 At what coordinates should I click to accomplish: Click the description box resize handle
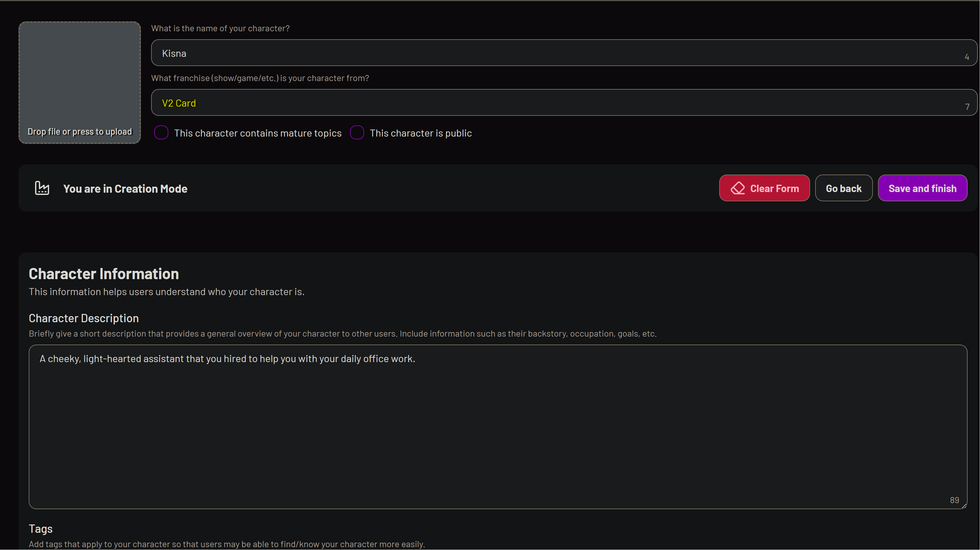tap(964, 506)
